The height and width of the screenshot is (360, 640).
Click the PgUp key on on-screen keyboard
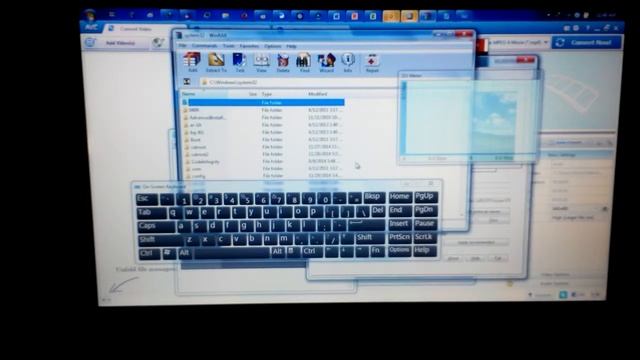tap(425, 197)
